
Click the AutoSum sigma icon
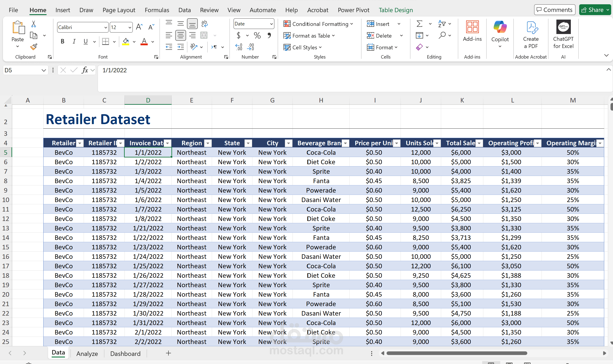click(x=419, y=24)
